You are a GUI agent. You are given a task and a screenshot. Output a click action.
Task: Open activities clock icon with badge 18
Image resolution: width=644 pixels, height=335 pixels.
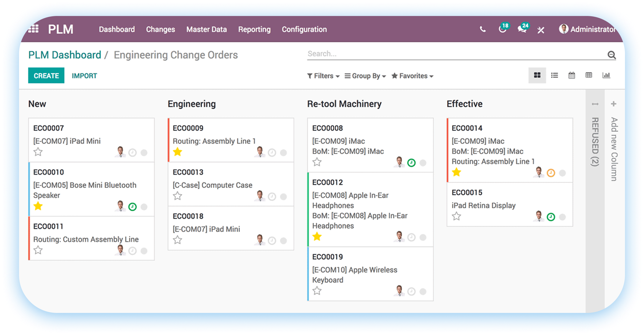502,29
